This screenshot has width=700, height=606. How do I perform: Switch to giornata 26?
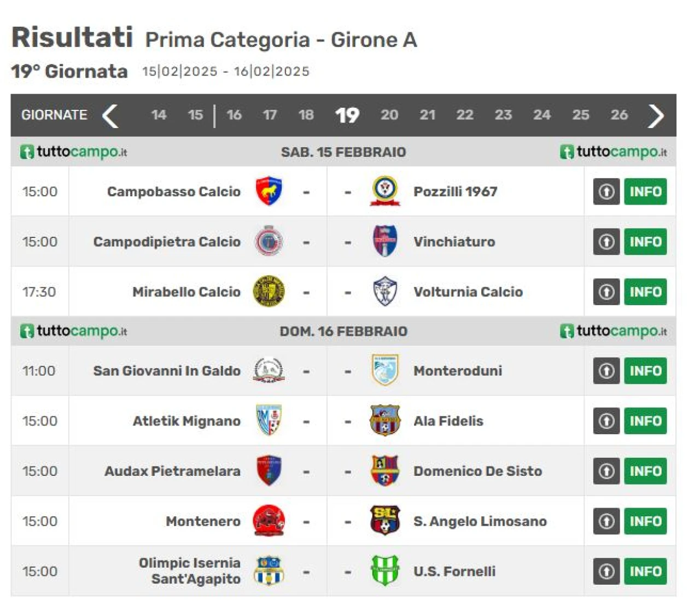point(619,115)
